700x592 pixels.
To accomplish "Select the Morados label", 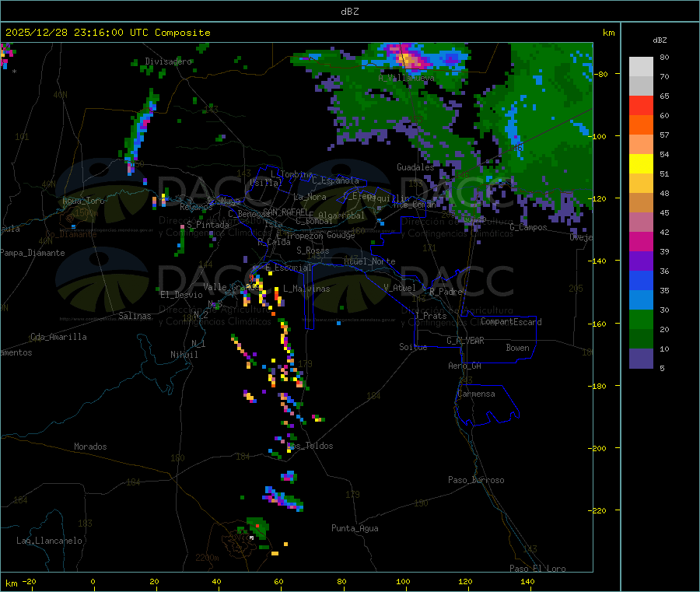I will 90,447.
